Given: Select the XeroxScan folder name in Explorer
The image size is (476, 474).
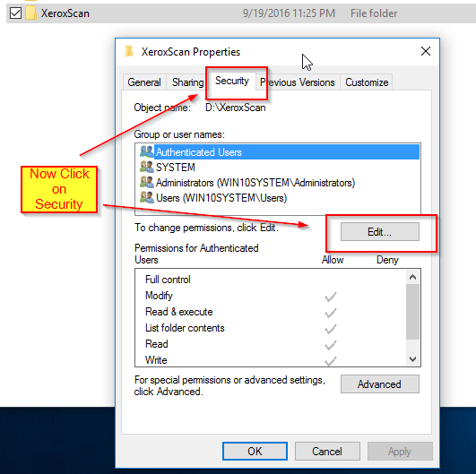Looking at the screenshot, I should click(65, 13).
